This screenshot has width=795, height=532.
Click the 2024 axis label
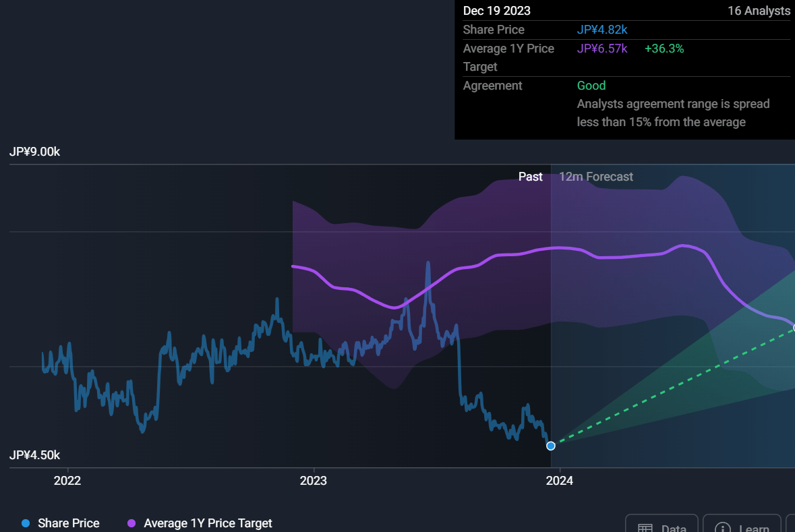[x=559, y=480]
